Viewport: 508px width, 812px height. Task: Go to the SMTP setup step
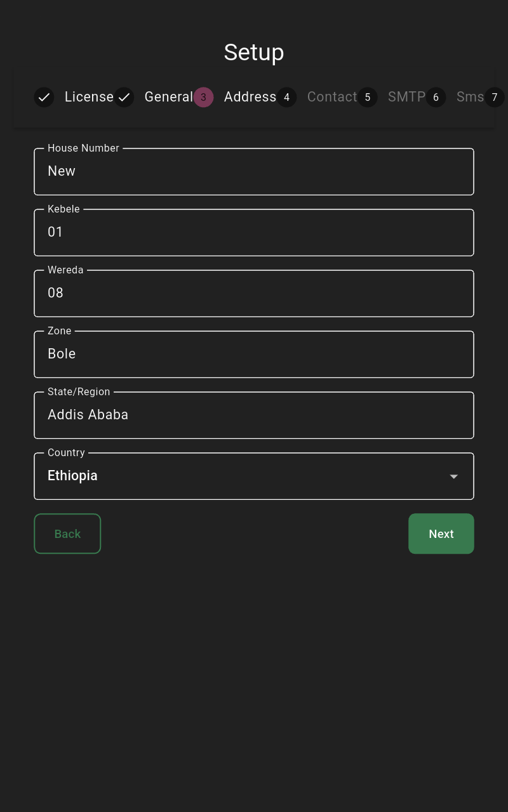coord(406,97)
